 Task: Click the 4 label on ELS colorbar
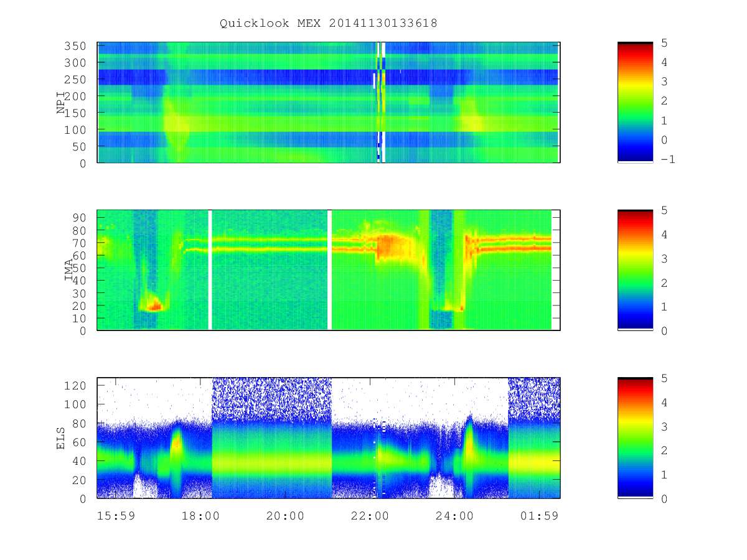[664, 403]
